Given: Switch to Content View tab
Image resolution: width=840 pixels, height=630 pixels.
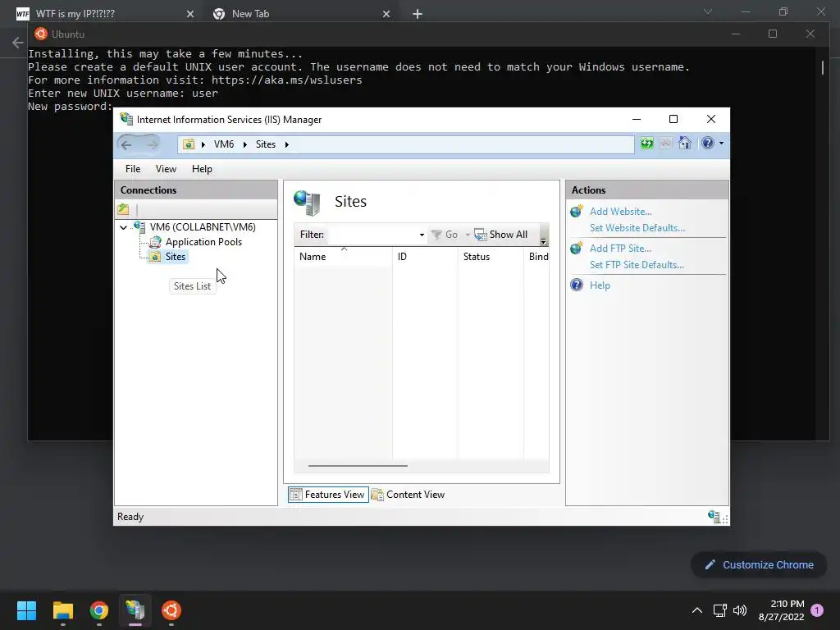Looking at the screenshot, I should [x=409, y=495].
